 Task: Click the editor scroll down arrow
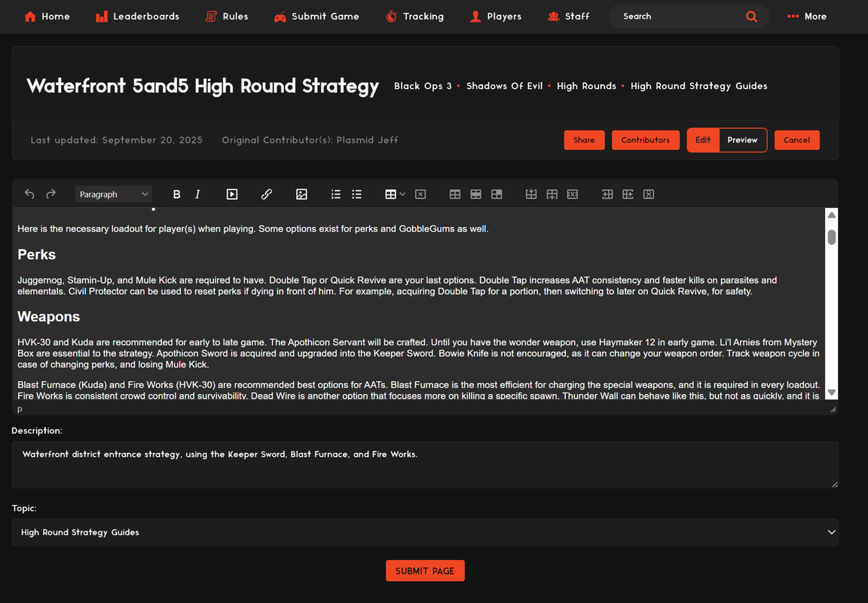pos(832,392)
